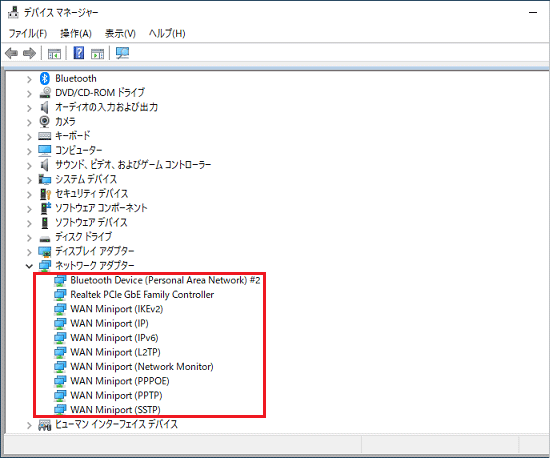Click the Device Manager title bar icon
Screen dimensions: 550x458
pos(13,12)
